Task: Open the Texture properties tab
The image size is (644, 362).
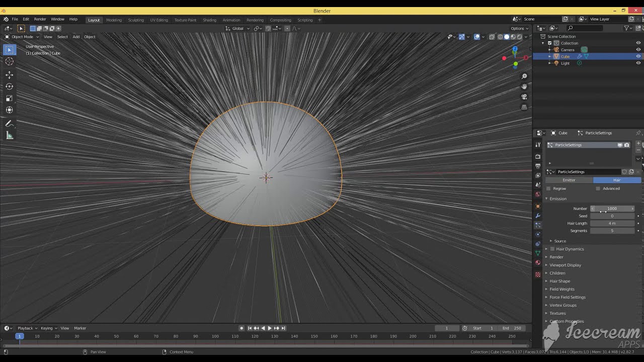Action: tap(538, 275)
